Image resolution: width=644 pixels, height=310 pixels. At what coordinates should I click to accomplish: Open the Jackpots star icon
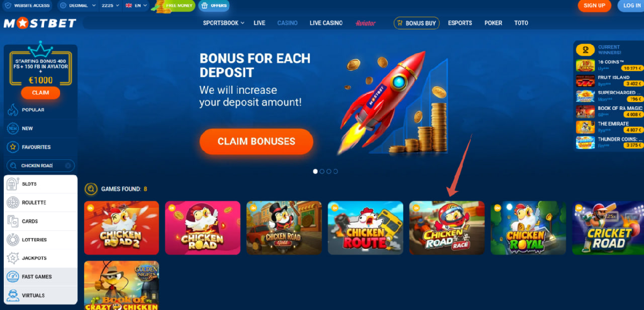coord(12,258)
